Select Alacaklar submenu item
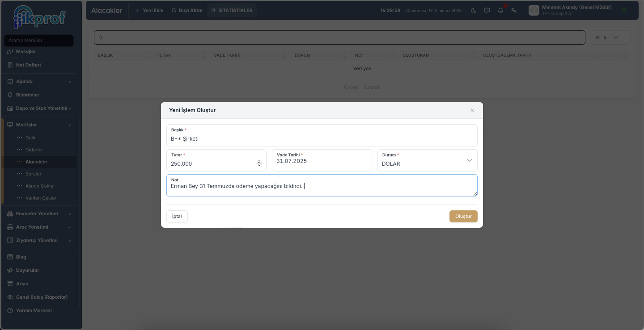The height and width of the screenshot is (330, 644). [x=36, y=162]
